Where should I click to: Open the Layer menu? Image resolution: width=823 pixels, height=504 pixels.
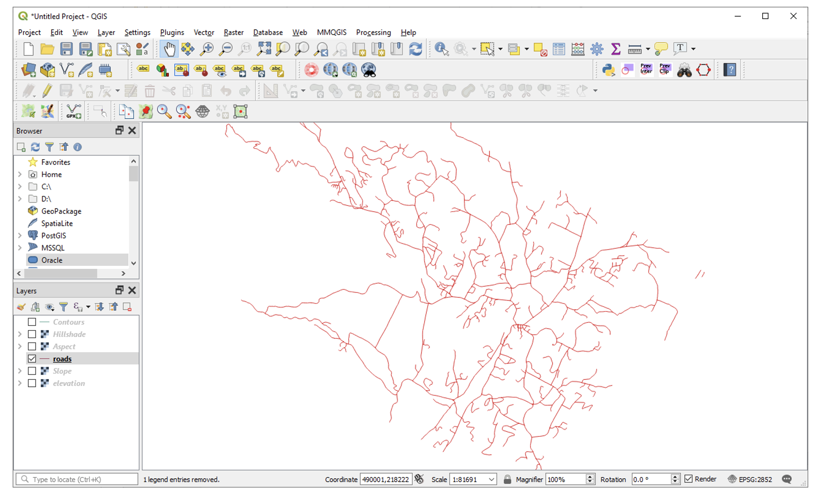(x=106, y=33)
